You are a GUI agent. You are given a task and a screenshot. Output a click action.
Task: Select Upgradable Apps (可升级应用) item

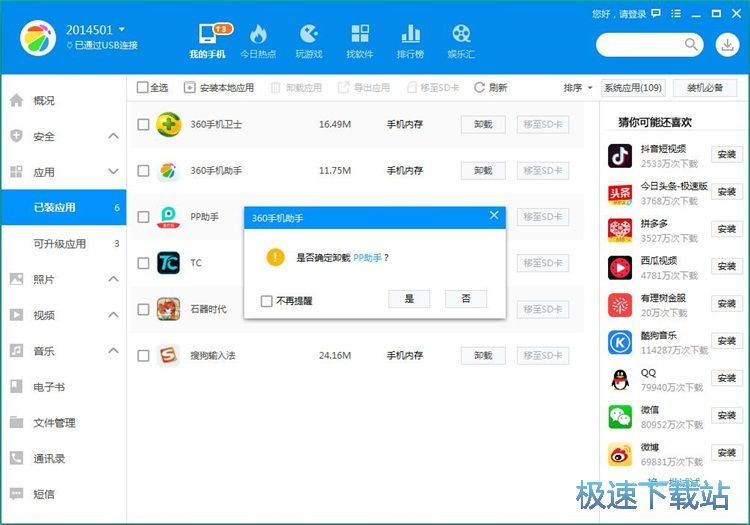pyautogui.click(x=63, y=243)
